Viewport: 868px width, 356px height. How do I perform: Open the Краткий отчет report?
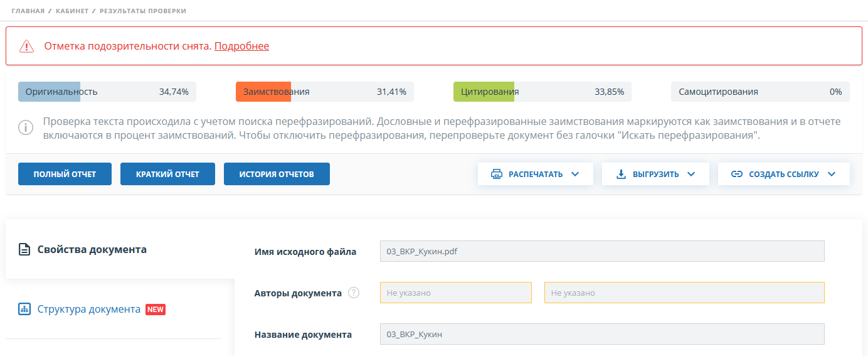(x=167, y=174)
